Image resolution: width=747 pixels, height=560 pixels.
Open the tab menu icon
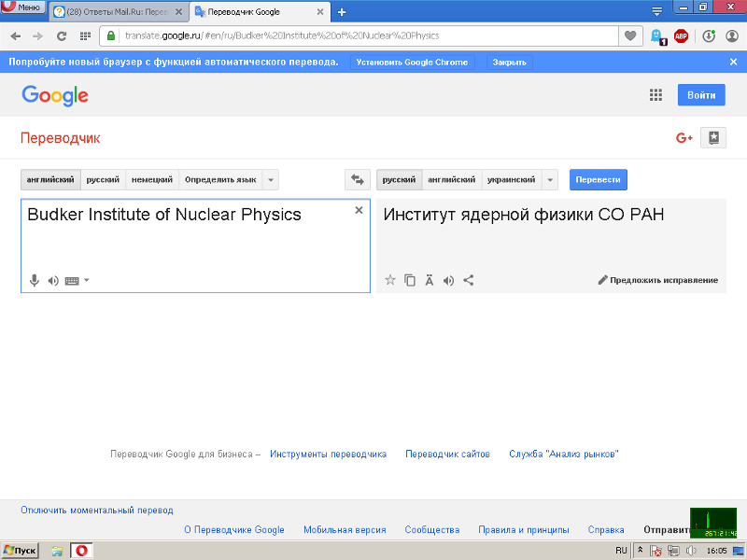coord(657,11)
